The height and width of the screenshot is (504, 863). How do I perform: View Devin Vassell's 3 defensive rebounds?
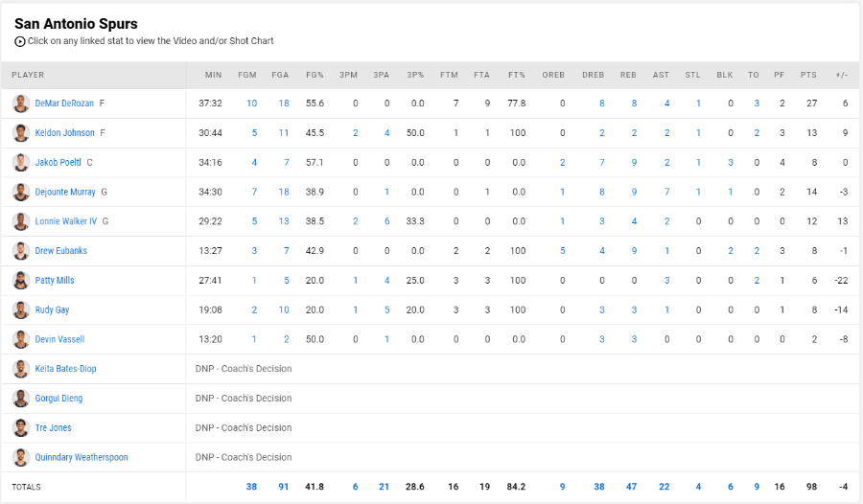602,339
